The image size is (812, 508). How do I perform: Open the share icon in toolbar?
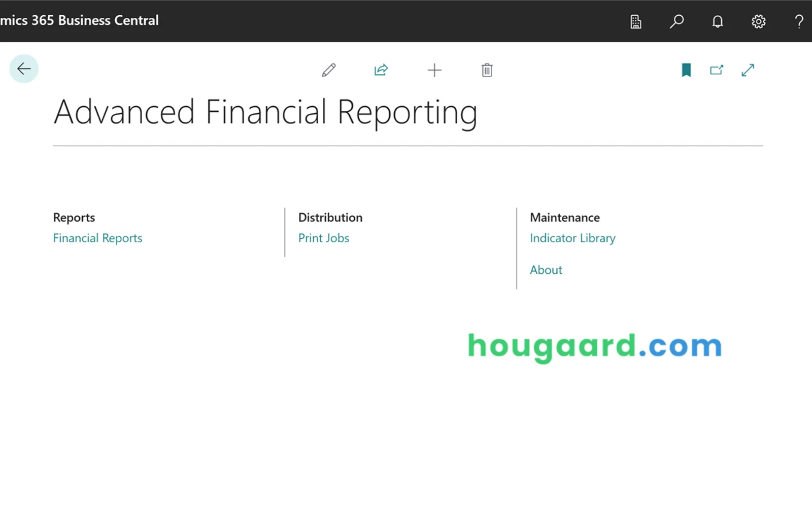click(381, 70)
